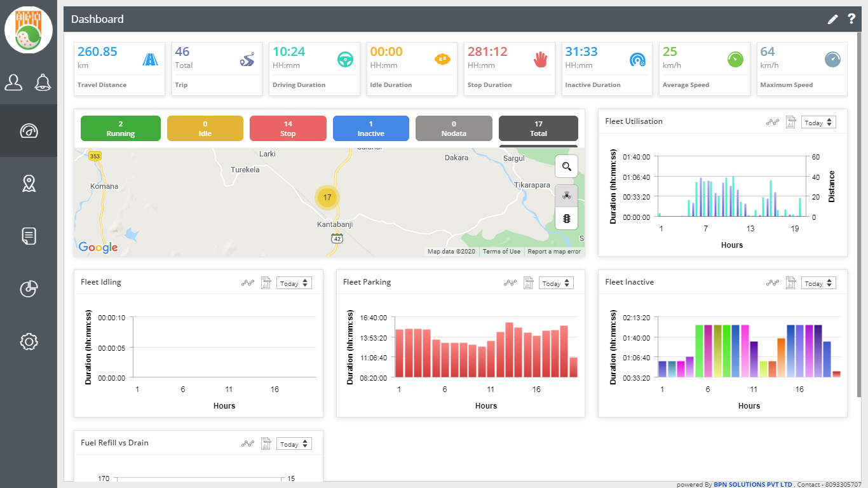868x488 pixels.
Task: Click Report a map error link
Action: (x=554, y=252)
